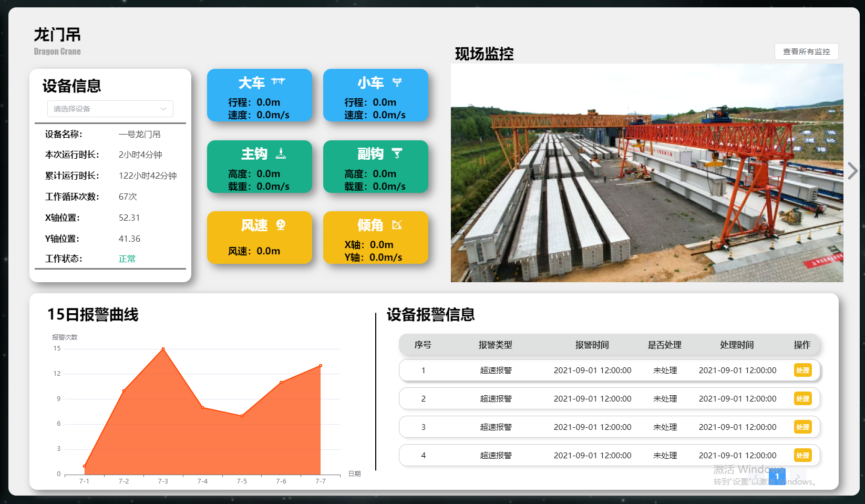Image resolution: width=865 pixels, height=504 pixels.
Task: Click the 小车 trolley icon
Action: [x=397, y=82]
